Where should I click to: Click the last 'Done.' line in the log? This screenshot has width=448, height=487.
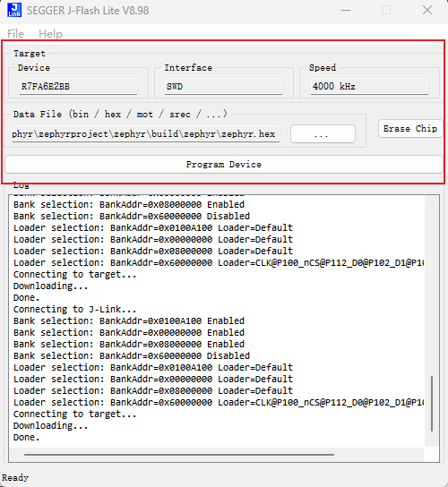pos(26,437)
